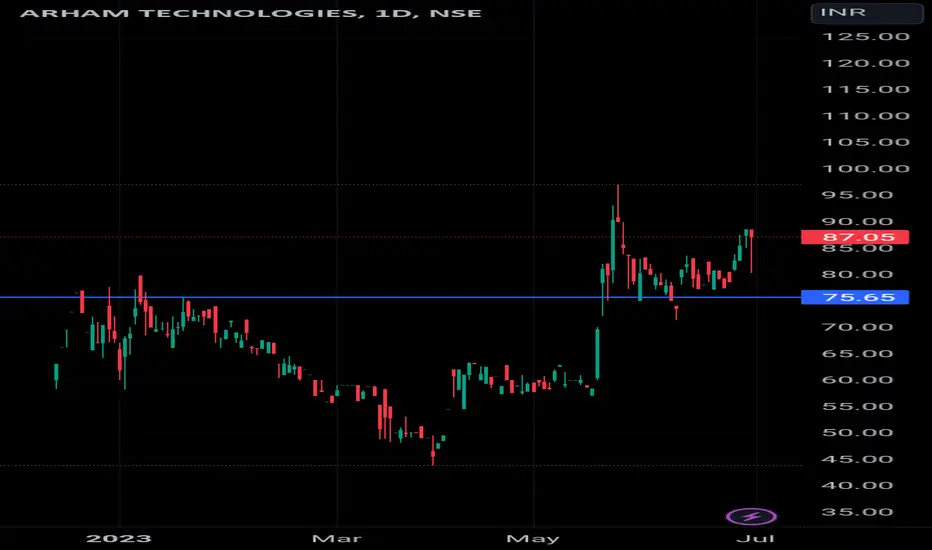Click the 110.00 price scale value

coord(865,116)
